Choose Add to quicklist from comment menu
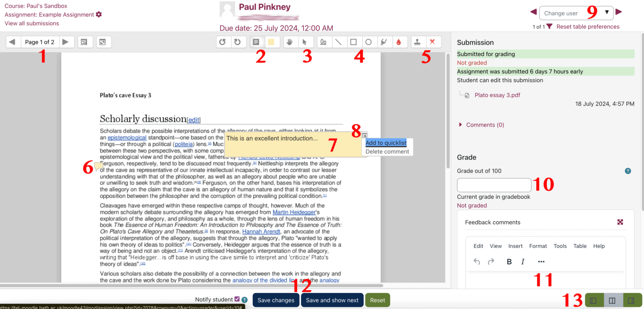Screen dimensions: 644x309 point(386,143)
